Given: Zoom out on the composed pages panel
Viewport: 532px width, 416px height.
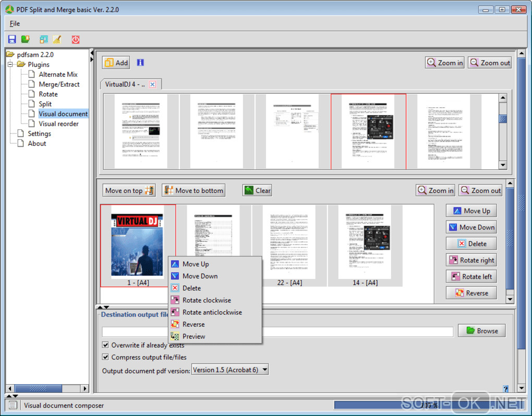Looking at the screenshot, I should point(481,191).
